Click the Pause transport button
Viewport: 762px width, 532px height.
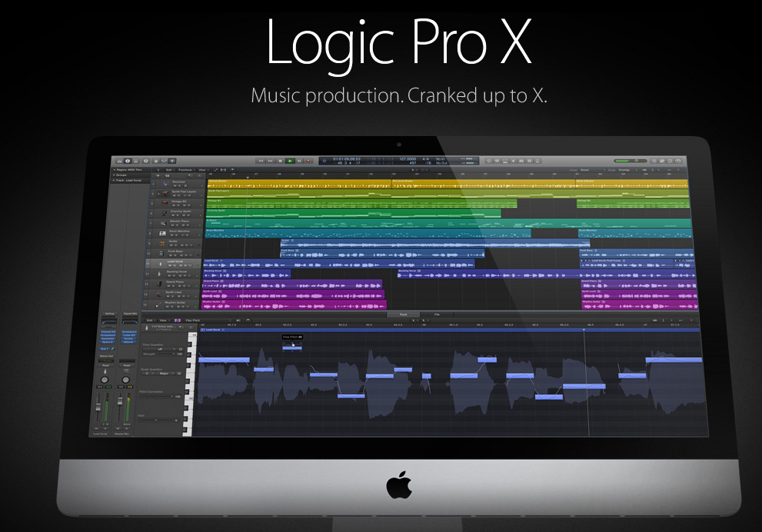click(x=299, y=161)
